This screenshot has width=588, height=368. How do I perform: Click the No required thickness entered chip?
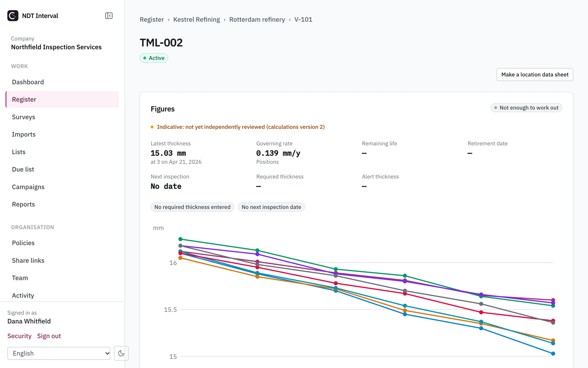tap(192, 207)
